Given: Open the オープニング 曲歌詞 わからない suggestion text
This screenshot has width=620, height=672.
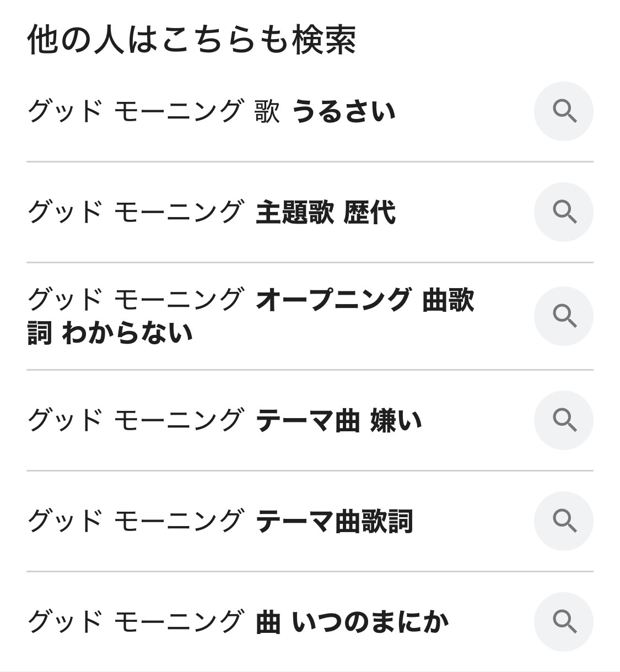Looking at the screenshot, I should pos(250,316).
